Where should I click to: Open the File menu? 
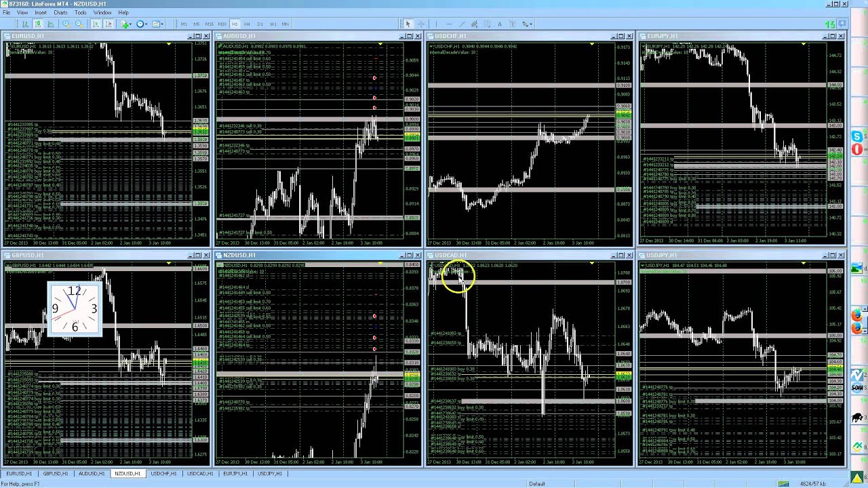click(x=6, y=12)
